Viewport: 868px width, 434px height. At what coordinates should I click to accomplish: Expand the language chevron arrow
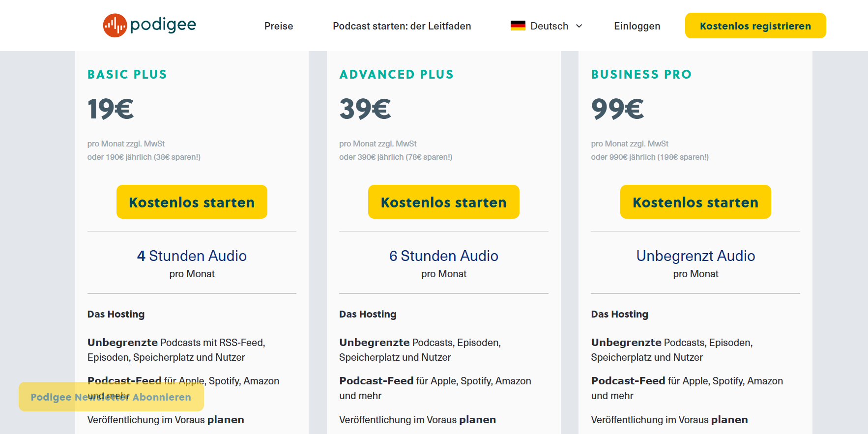pos(579,26)
